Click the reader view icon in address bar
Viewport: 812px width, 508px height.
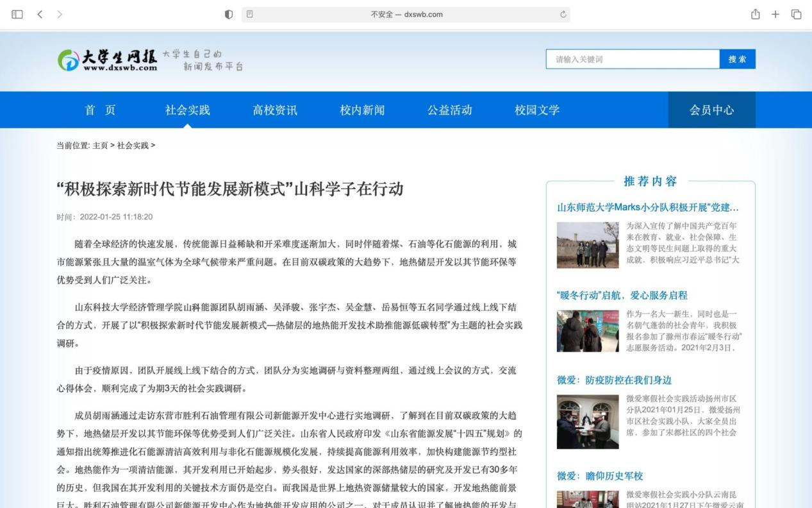(250, 14)
